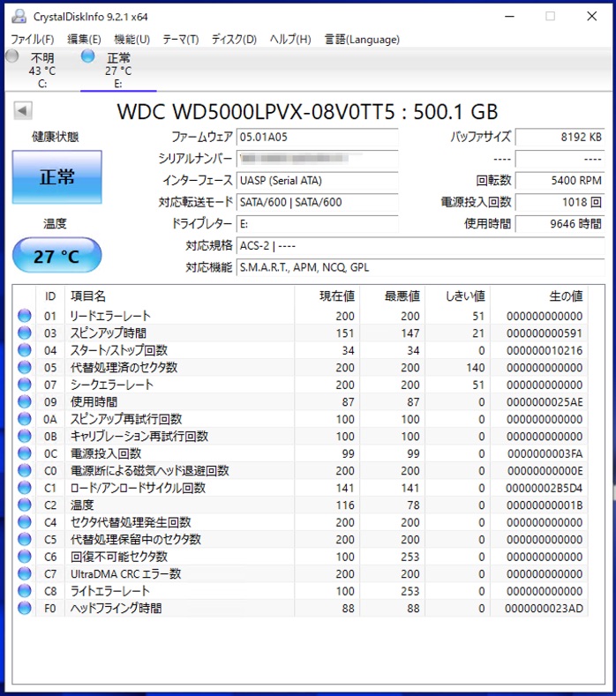Click the blurred serial number field

coord(317,159)
